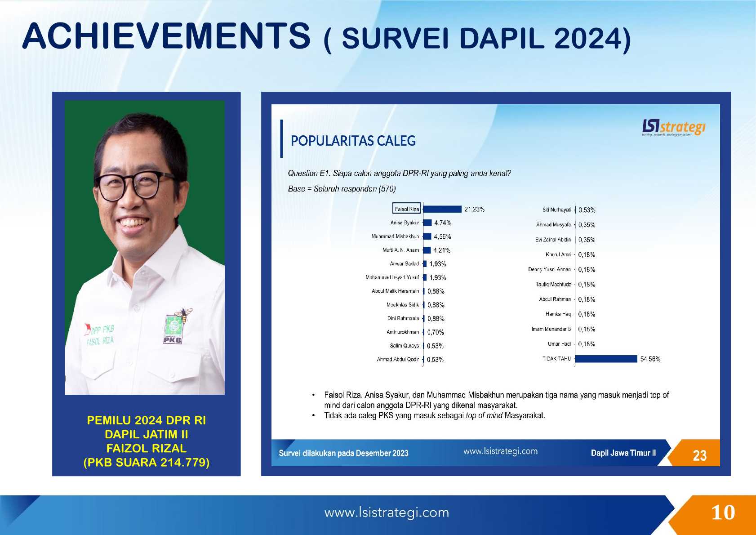Open www.lsistrategi.com link inside the survey slide
Image resolution: width=756 pixels, height=535 pixels.
pos(500,451)
